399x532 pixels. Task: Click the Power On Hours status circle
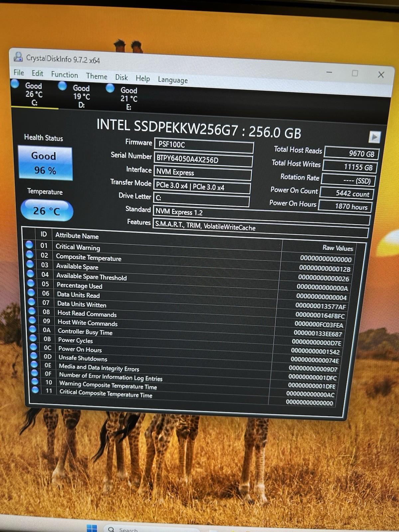pyautogui.click(x=33, y=346)
